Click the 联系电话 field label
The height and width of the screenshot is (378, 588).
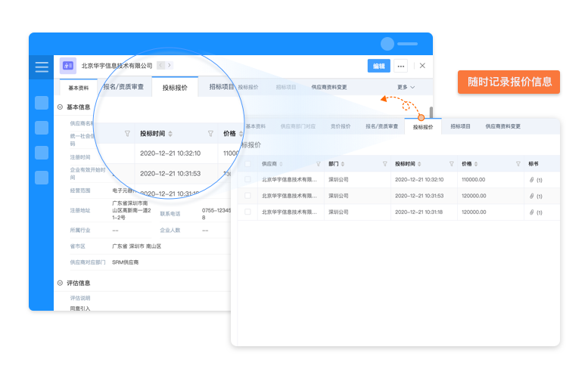pyautogui.click(x=170, y=213)
